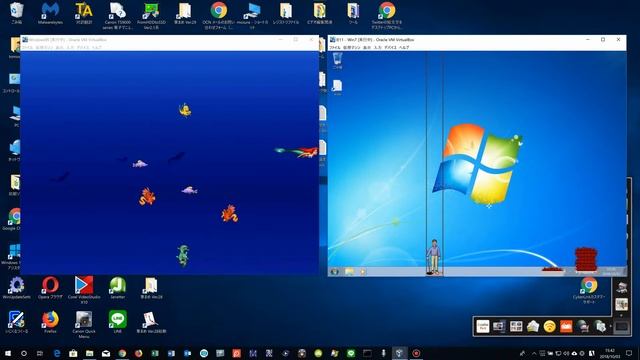Click the OneDrive cloud tray icon
Screen dimensions: 640x360
(x=574, y=353)
